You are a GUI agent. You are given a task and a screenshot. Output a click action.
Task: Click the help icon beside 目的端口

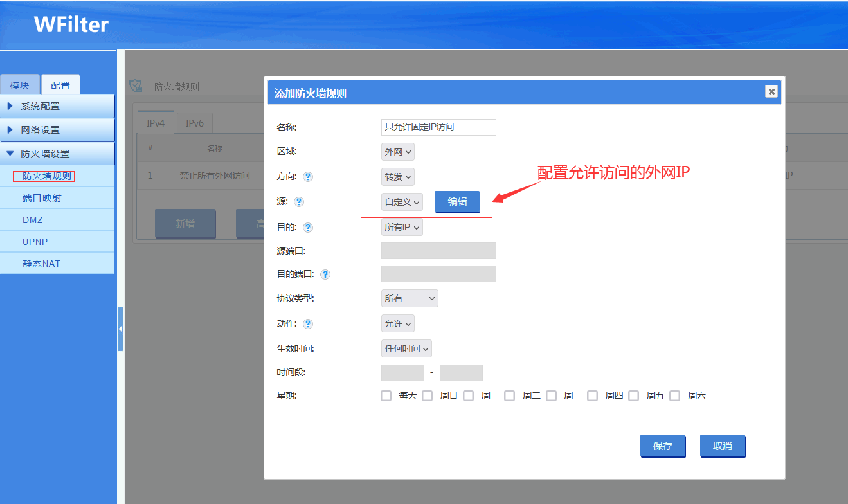pos(325,274)
